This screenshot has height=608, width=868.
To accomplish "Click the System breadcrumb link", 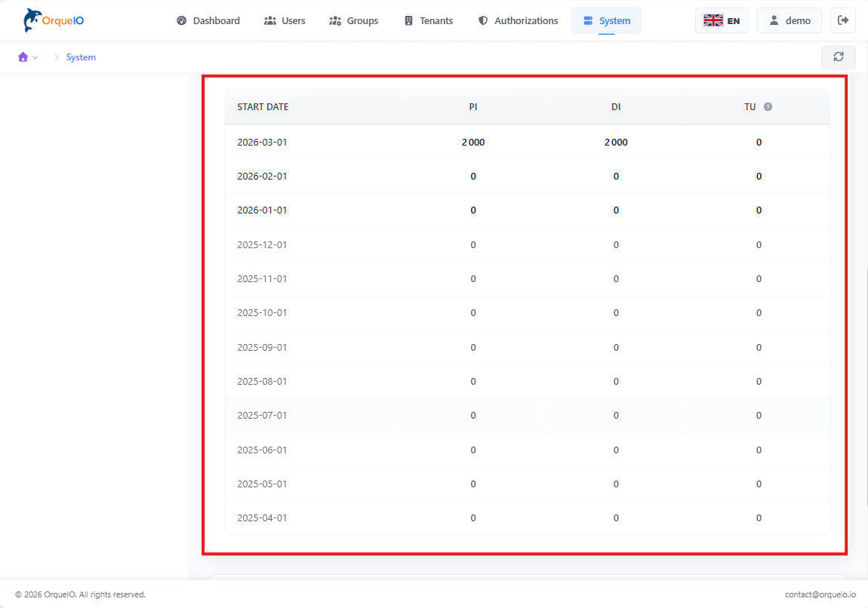I will point(80,57).
